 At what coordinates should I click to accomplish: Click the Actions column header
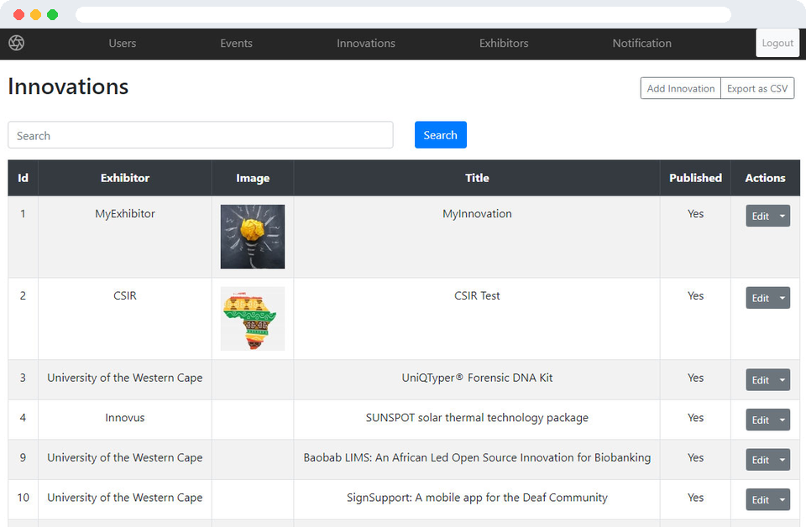click(766, 178)
